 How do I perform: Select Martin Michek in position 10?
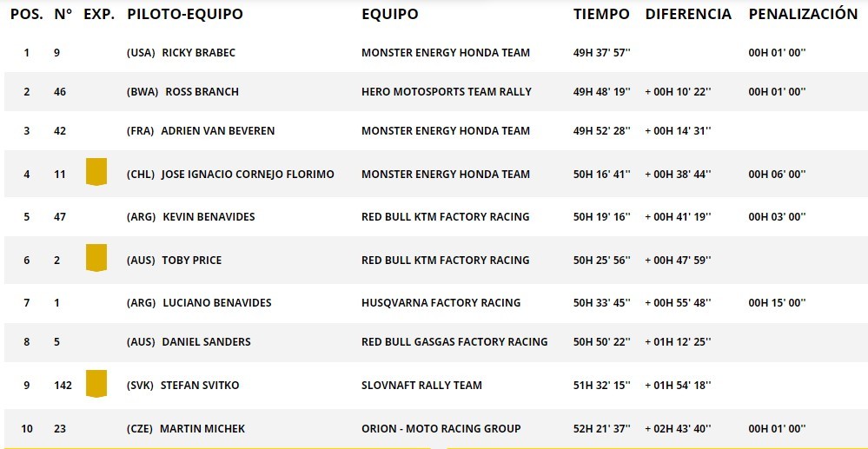point(202,429)
